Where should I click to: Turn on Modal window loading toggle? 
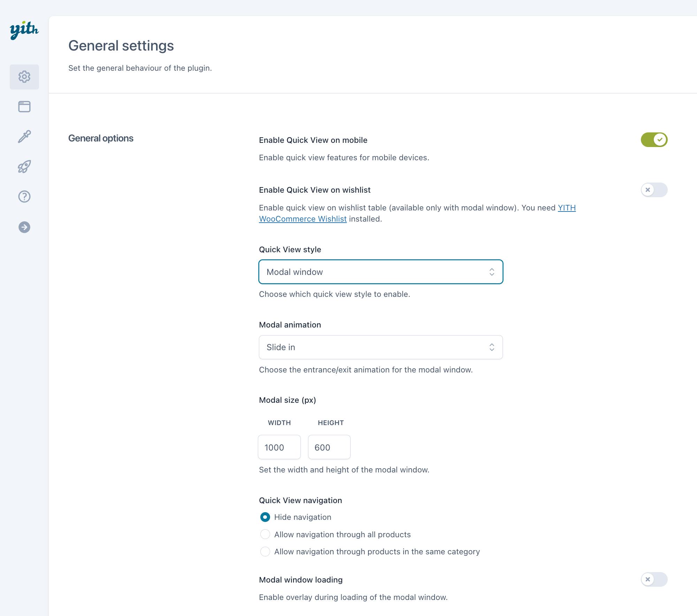coord(654,579)
